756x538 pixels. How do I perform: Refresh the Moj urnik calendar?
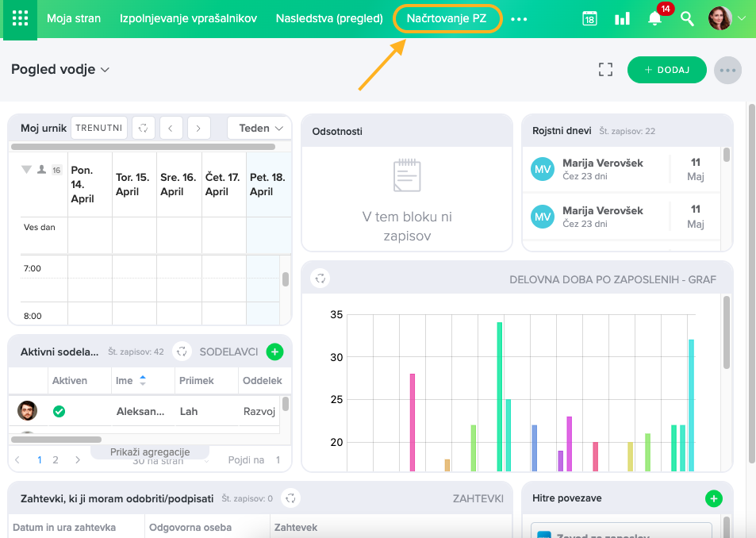coord(143,128)
